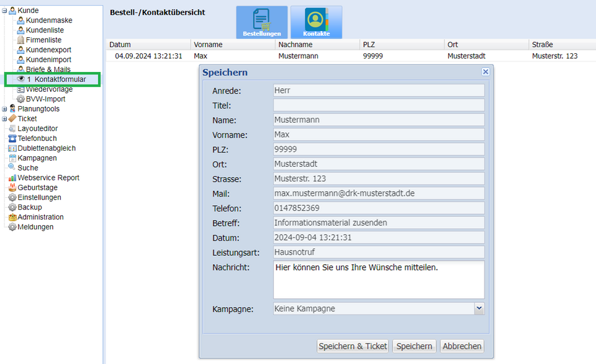Click the Leistungsart field with Hausnotruf
Viewport: 596px width, 364px height.
tap(379, 252)
